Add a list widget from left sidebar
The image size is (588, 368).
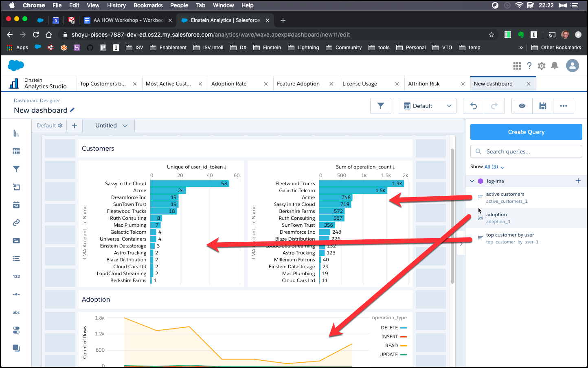16,258
